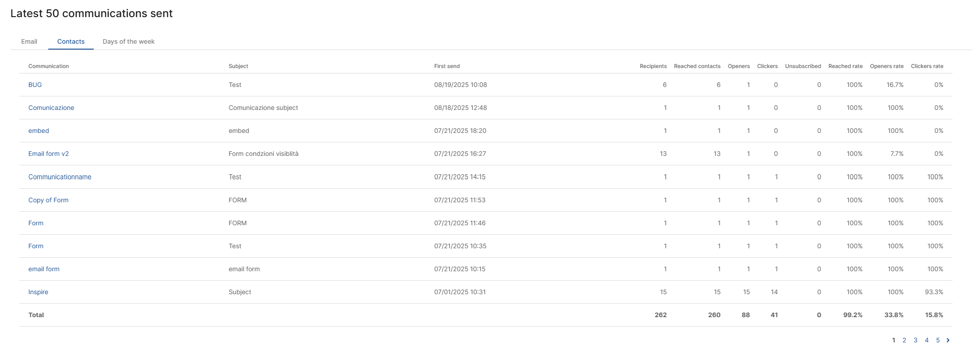Open the Email form v2 communication
This screenshot has width=980, height=355.
point(49,154)
